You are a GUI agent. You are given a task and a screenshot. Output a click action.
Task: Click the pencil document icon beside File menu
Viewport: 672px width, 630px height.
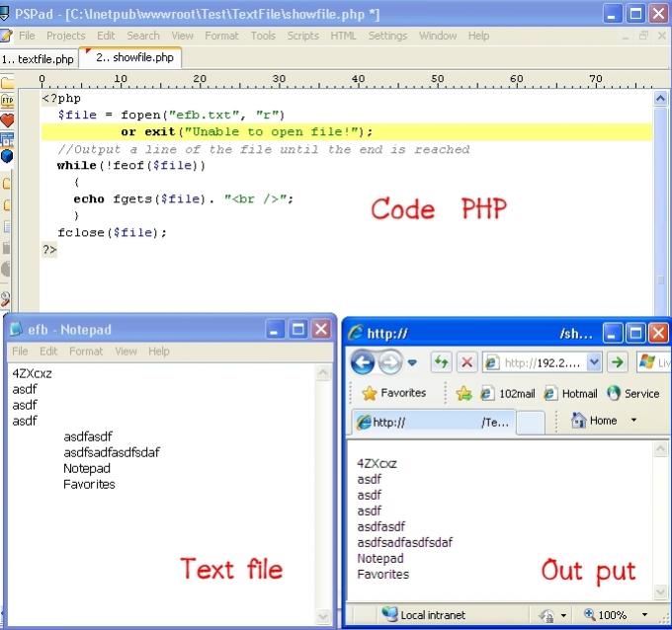coord(6,36)
